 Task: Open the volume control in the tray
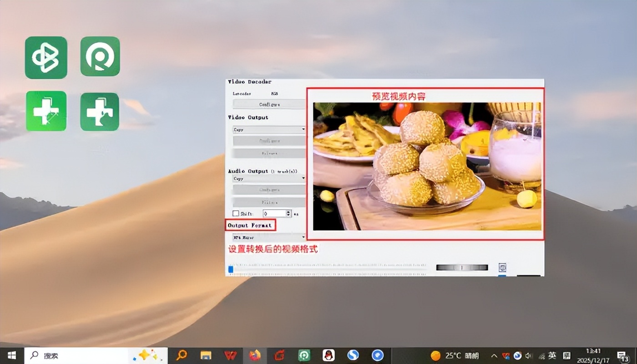tap(529, 356)
